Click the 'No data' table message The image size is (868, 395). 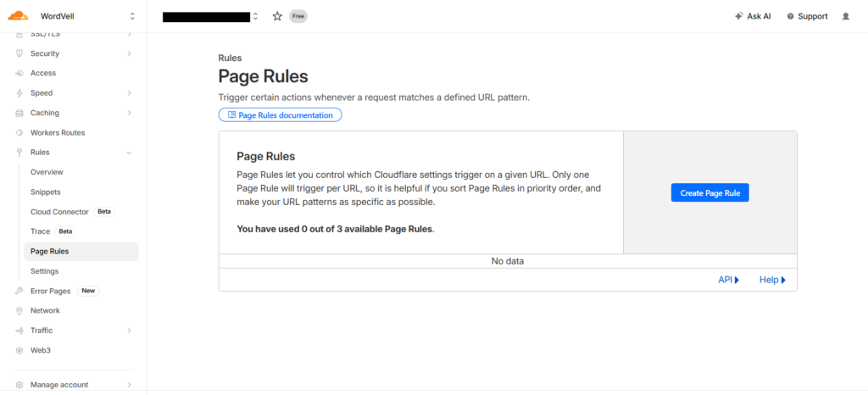point(508,261)
